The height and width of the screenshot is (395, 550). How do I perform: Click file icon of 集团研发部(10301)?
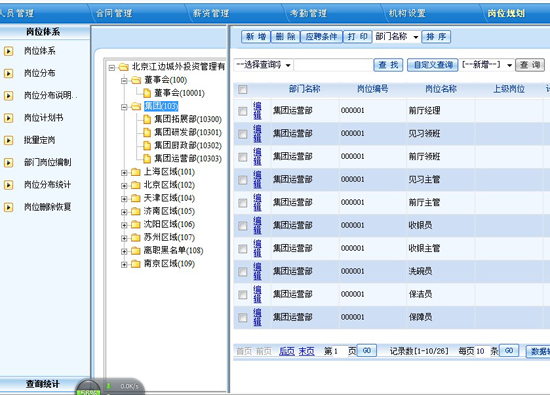147,133
